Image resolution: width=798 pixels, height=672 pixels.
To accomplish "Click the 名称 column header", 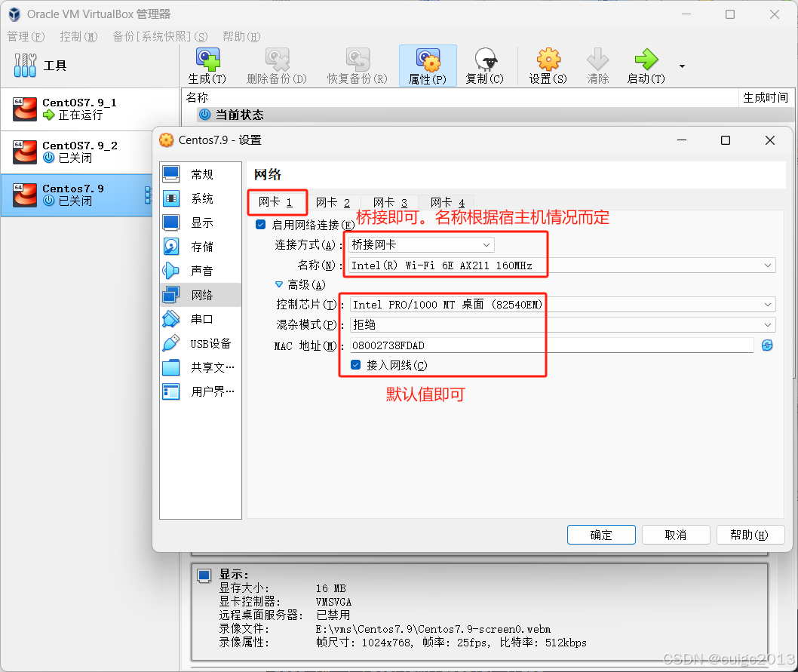I will pos(459,98).
